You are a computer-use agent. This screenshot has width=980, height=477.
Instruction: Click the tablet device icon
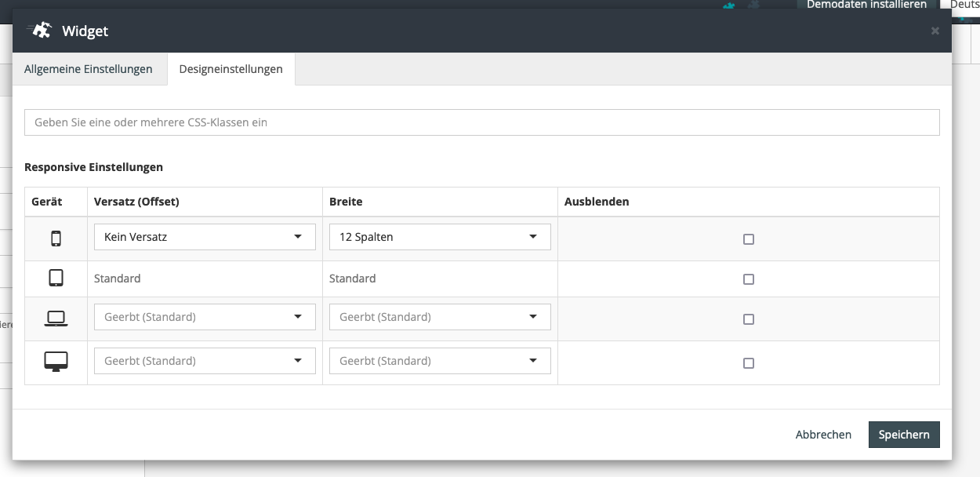(56, 279)
